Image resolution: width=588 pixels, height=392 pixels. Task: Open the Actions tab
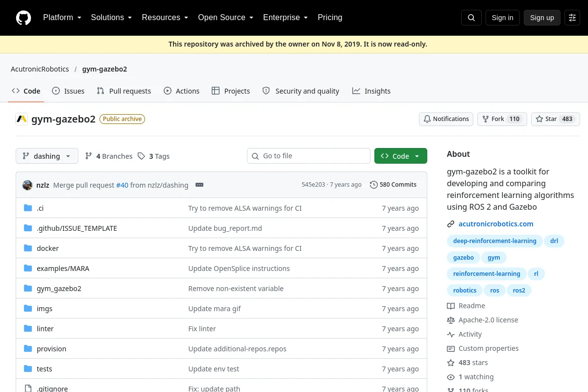pyautogui.click(x=182, y=91)
